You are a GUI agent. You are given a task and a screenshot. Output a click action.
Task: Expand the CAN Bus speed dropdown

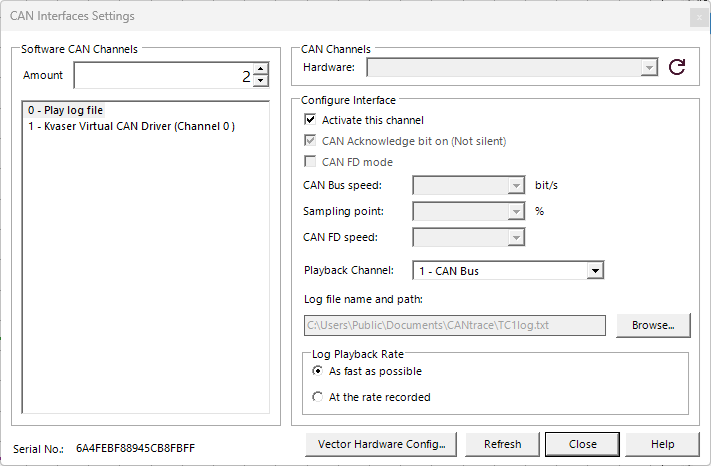(x=516, y=185)
